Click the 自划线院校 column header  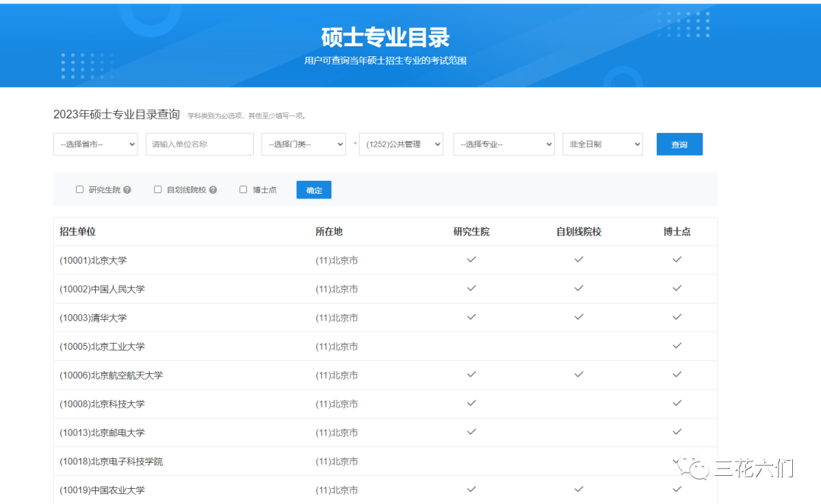pyautogui.click(x=579, y=232)
